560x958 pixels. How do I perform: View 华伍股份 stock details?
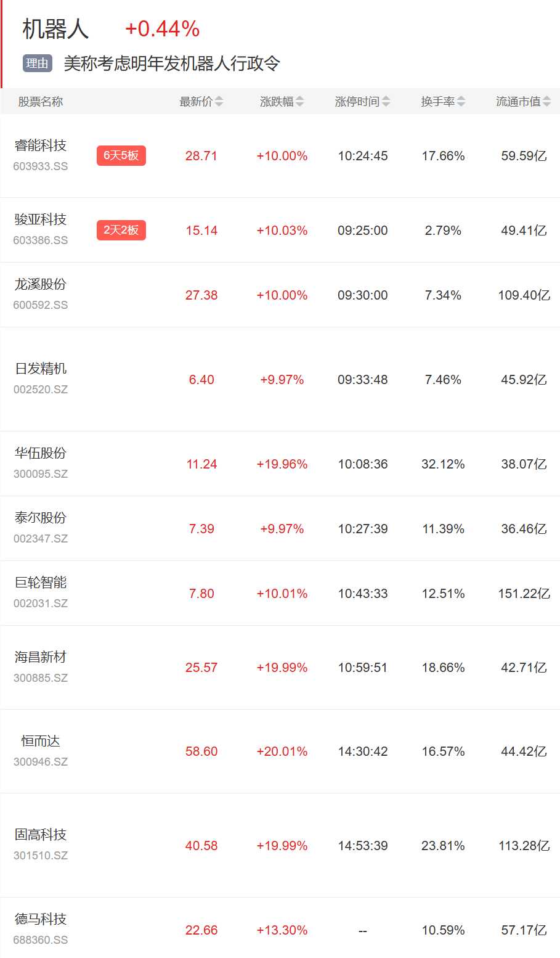click(41, 453)
